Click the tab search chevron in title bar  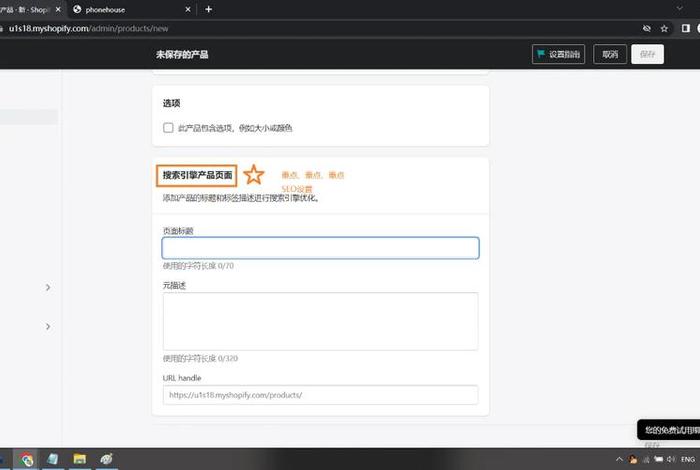coord(679,8)
